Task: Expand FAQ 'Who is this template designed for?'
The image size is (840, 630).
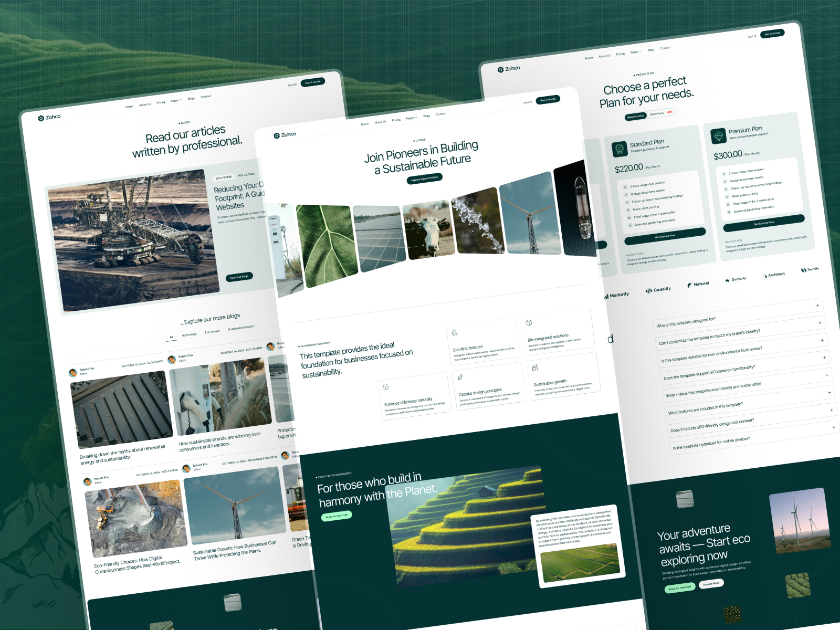Action: [738, 316]
